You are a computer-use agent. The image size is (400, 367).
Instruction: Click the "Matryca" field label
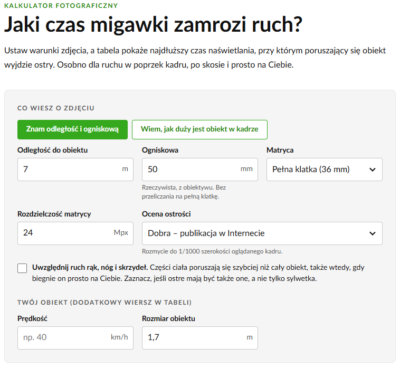pos(280,150)
